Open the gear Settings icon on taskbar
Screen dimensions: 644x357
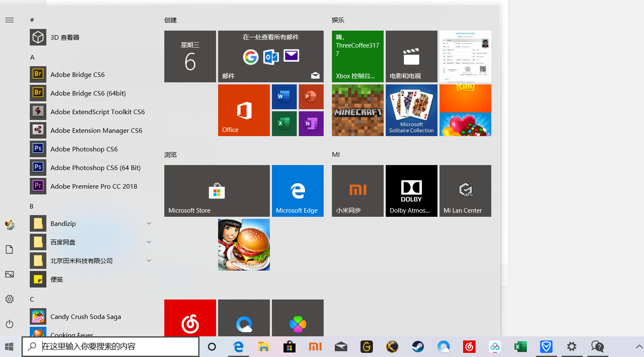(x=572, y=347)
